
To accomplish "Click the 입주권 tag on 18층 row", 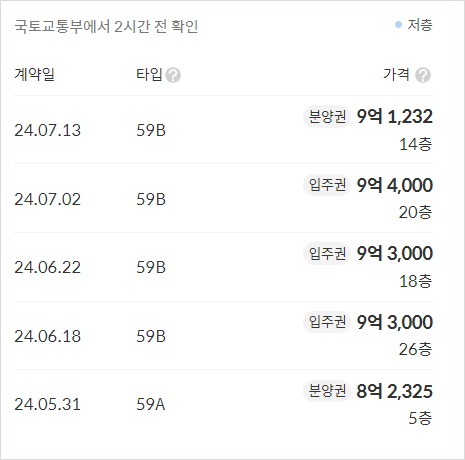I will [327, 253].
